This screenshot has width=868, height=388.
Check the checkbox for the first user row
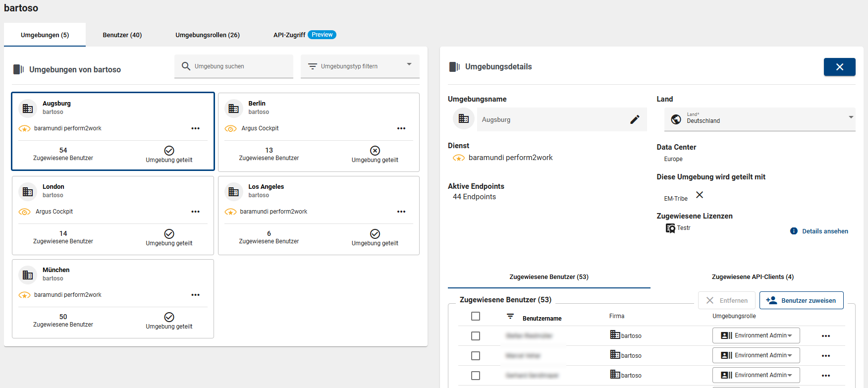[x=476, y=336]
